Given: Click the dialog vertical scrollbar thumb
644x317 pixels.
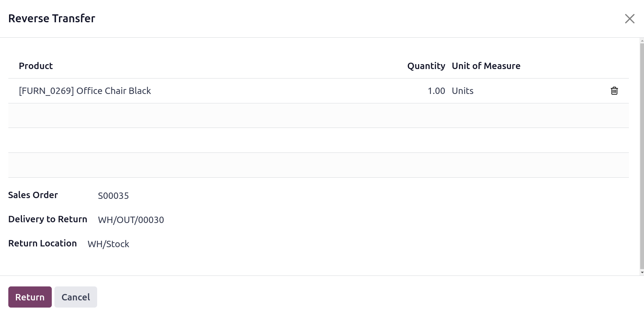Looking at the screenshot, I should coord(642,156).
